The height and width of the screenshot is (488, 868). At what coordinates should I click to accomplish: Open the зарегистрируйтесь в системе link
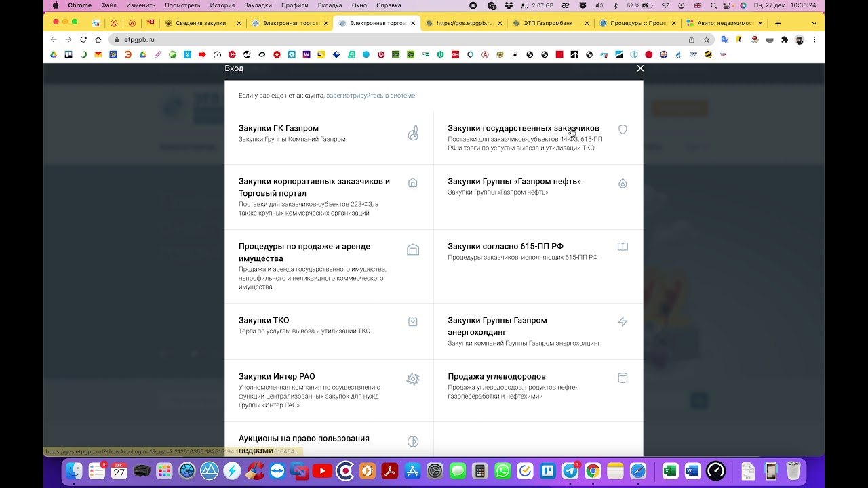click(371, 96)
